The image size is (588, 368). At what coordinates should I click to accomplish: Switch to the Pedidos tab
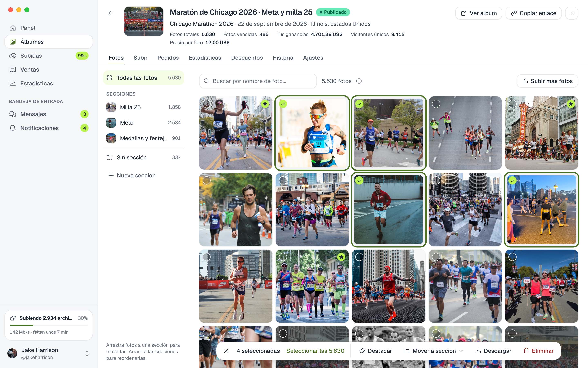(168, 58)
